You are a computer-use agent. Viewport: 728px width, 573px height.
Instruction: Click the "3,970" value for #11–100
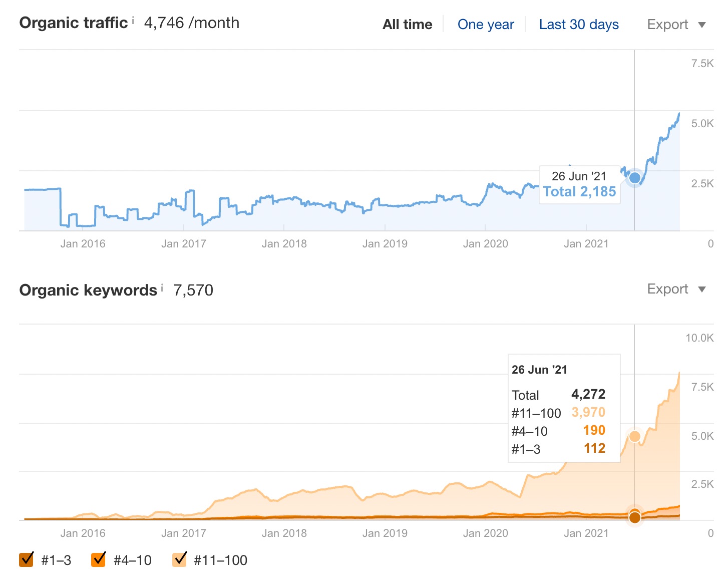coord(588,412)
